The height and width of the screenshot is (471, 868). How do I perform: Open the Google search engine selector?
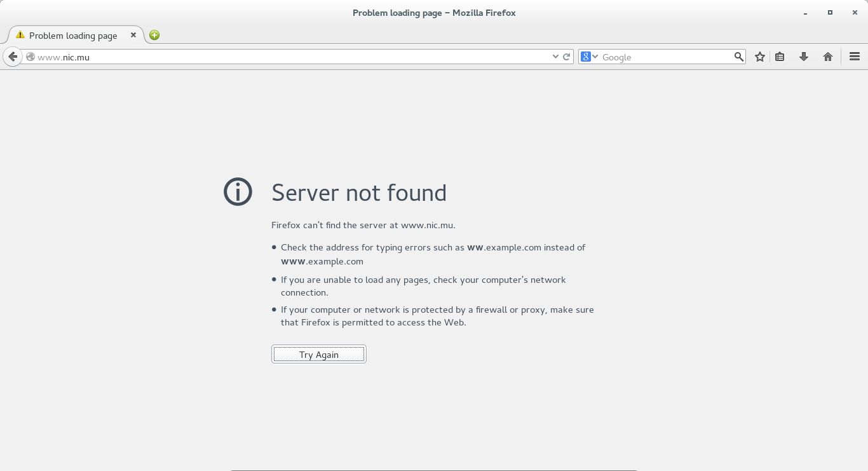click(589, 57)
